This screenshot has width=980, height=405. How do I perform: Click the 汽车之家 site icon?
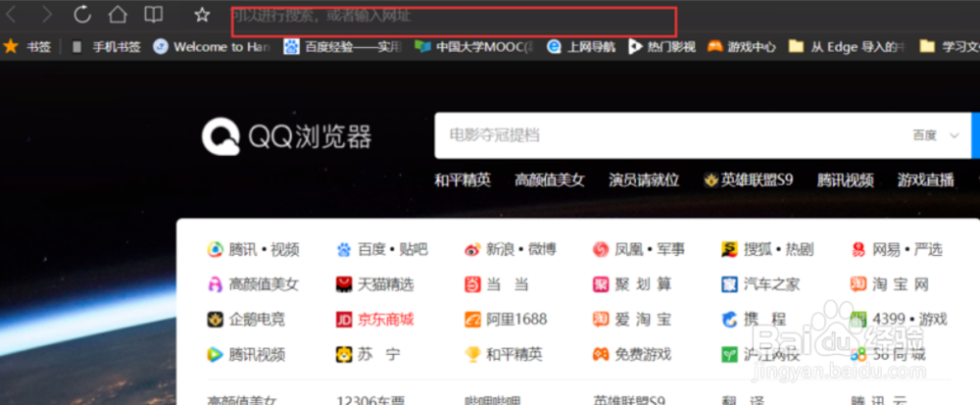click(729, 285)
